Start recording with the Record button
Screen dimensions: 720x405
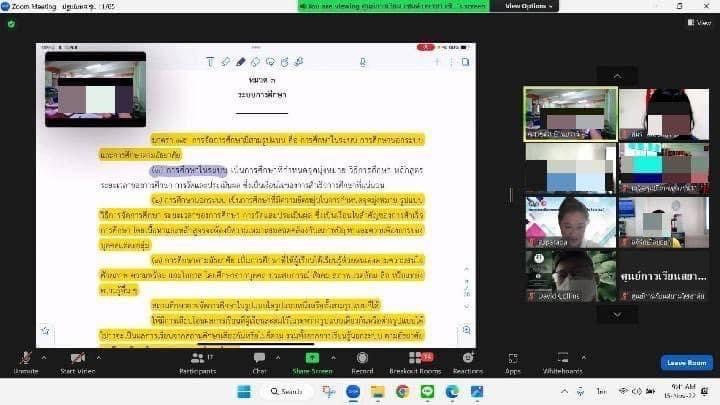(362, 359)
